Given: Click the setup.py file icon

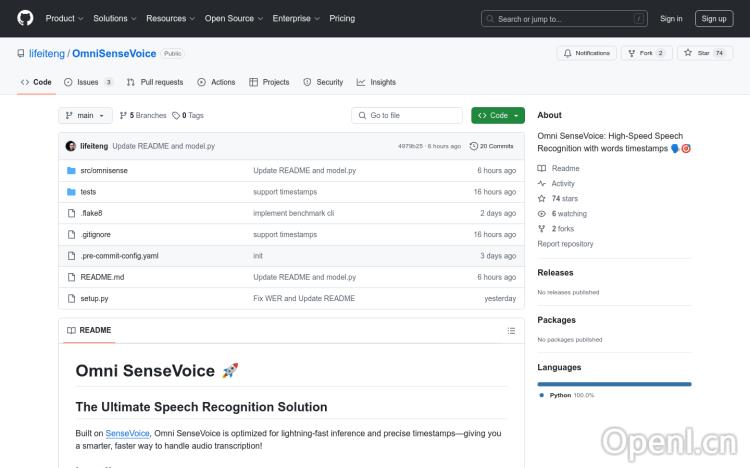Looking at the screenshot, I should [71, 298].
